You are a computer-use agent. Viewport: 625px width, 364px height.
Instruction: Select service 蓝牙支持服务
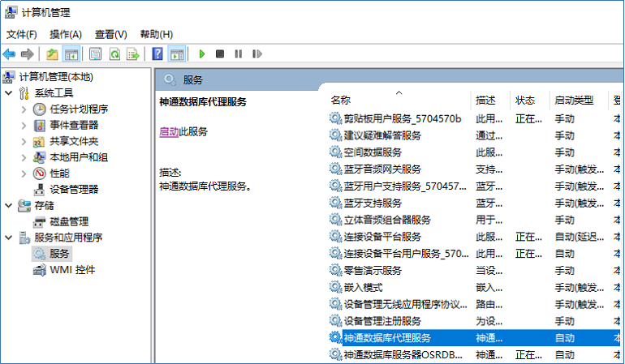373,203
